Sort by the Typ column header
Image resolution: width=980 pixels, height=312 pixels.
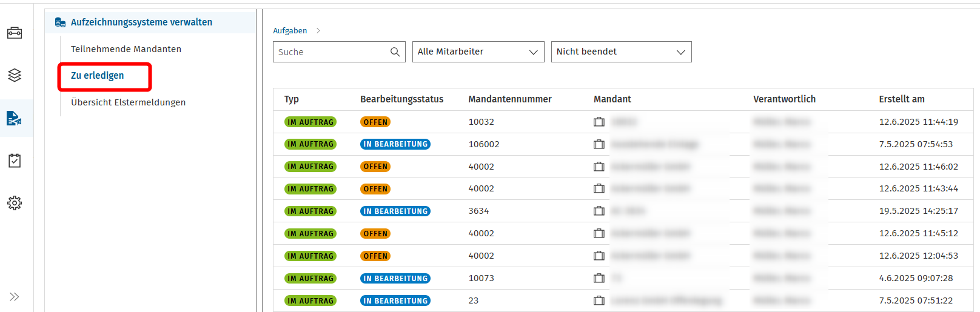(x=292, y=99)
